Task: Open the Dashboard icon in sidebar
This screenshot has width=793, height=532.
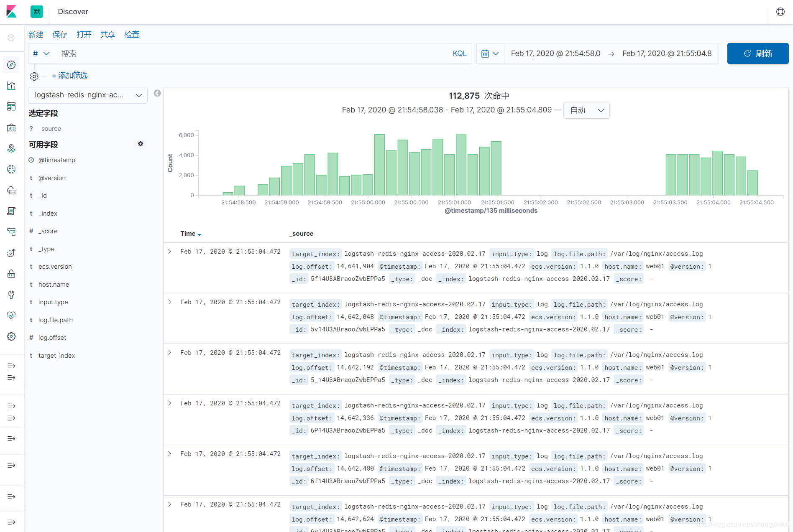Action: tap(11, 107)
